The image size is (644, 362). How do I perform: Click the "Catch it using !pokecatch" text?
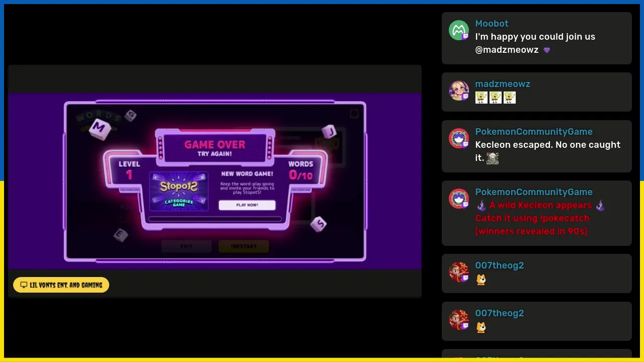click(x=532, y=218)
